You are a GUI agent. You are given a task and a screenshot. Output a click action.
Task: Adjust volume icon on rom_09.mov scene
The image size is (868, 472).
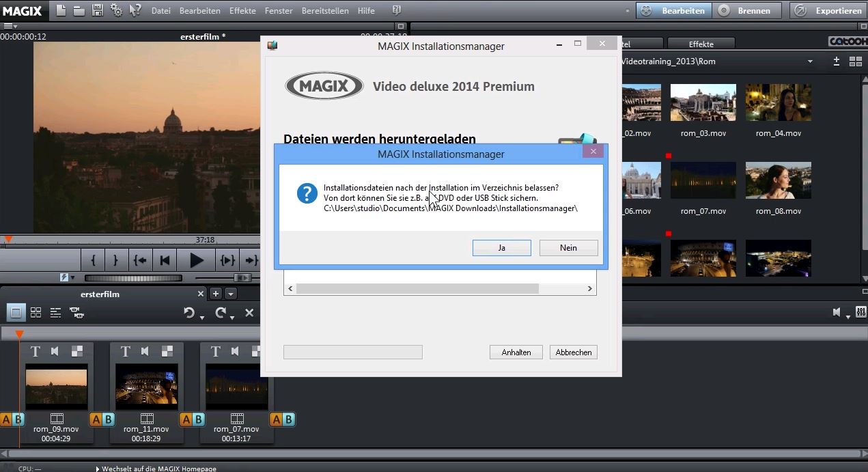(x=55, y=351)
